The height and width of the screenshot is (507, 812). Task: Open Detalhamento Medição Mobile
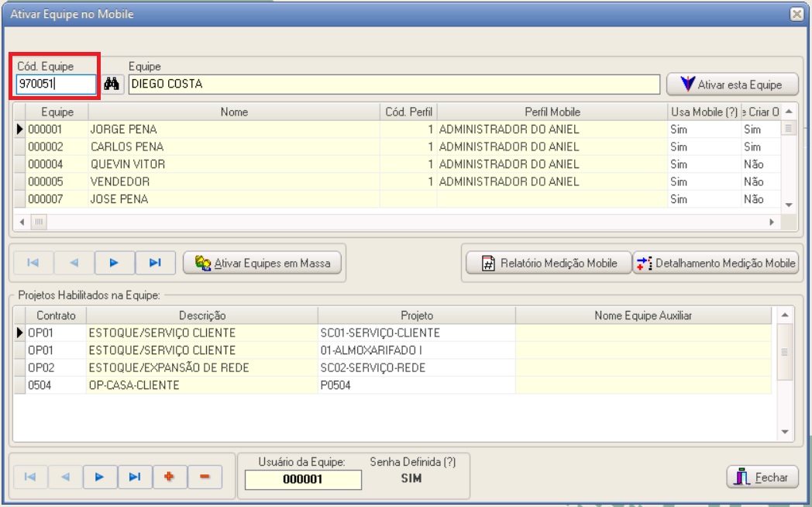tap(716, 264)
